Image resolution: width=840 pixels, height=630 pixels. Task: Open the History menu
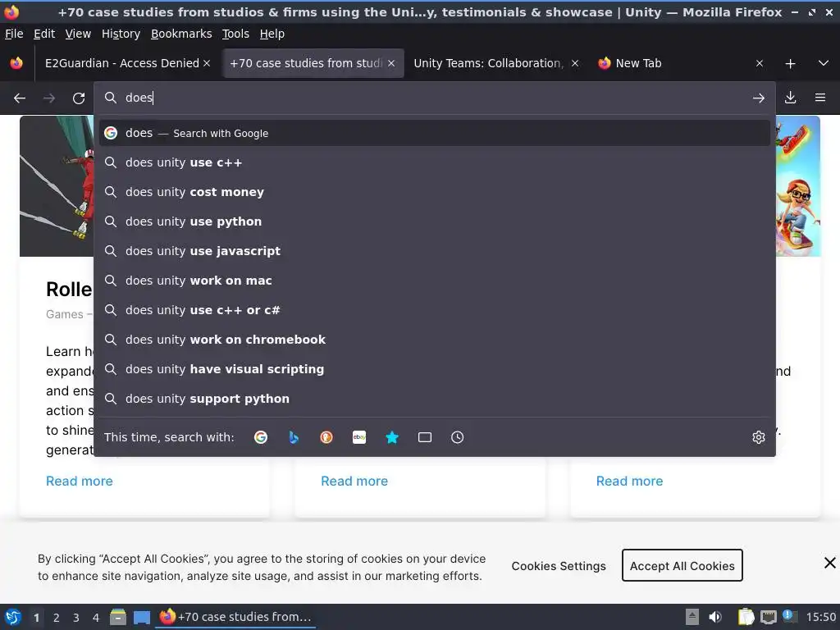[121, 34]
